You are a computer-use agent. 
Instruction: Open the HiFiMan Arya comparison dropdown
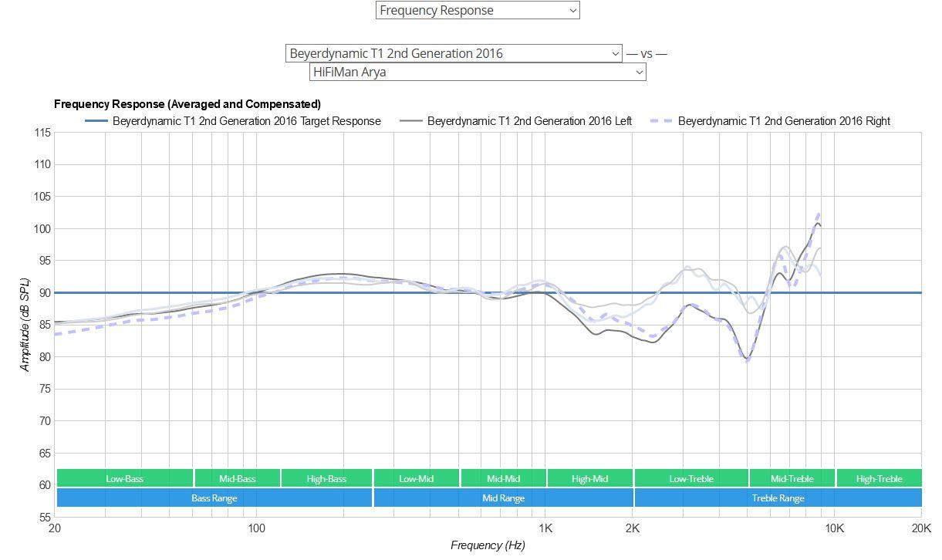pos(478,72)
